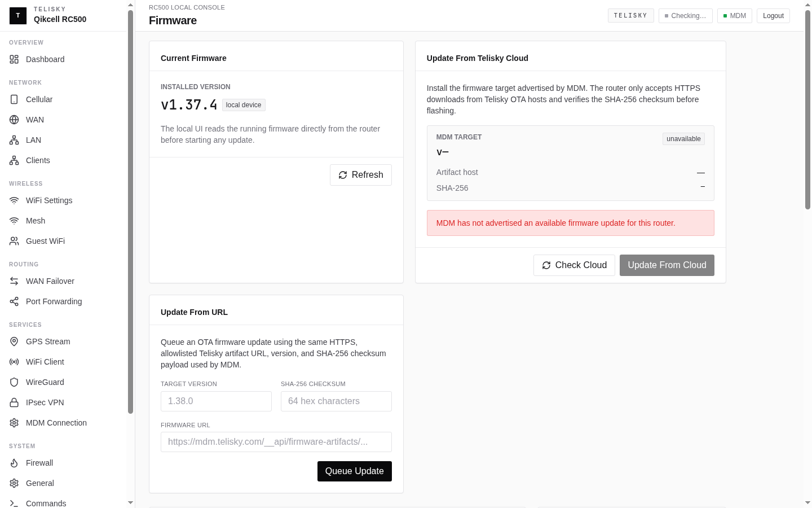Click the Queue Update button
Screen dimensions: 812x508
[x=355, y=471]
